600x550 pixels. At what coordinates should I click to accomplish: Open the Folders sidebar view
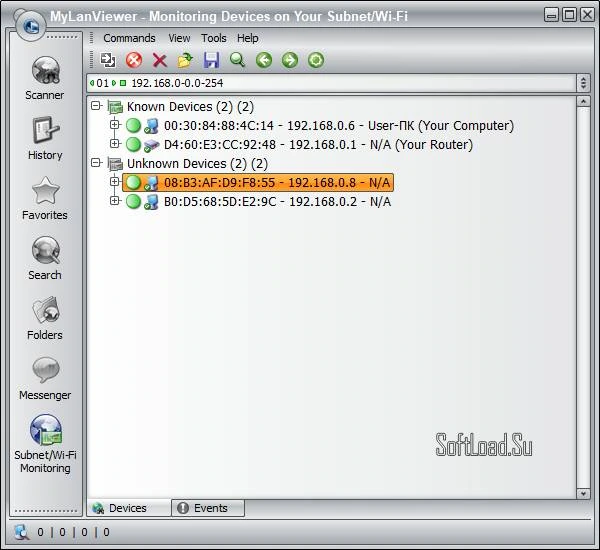tap(45, 318)
